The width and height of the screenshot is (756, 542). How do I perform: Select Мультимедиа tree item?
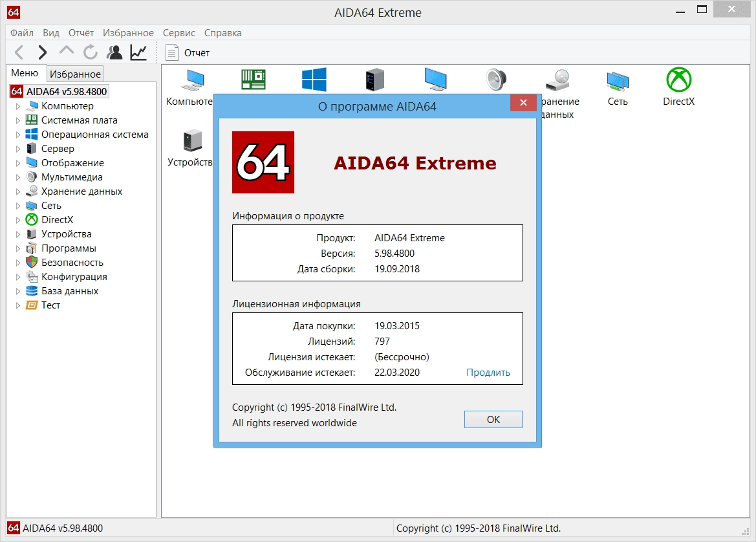[x=72, y=177]
